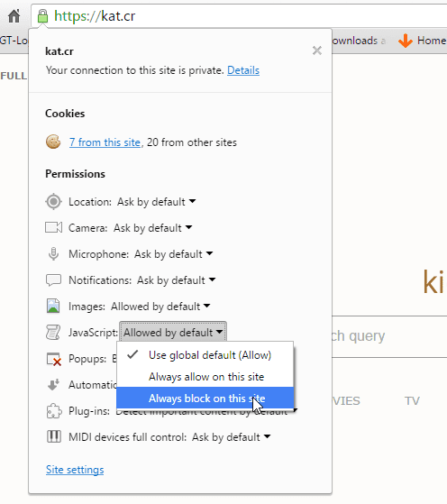The image size is (447, 504).
Task: Open Microphone Ask by default dropdown
Action: point(174,254)
